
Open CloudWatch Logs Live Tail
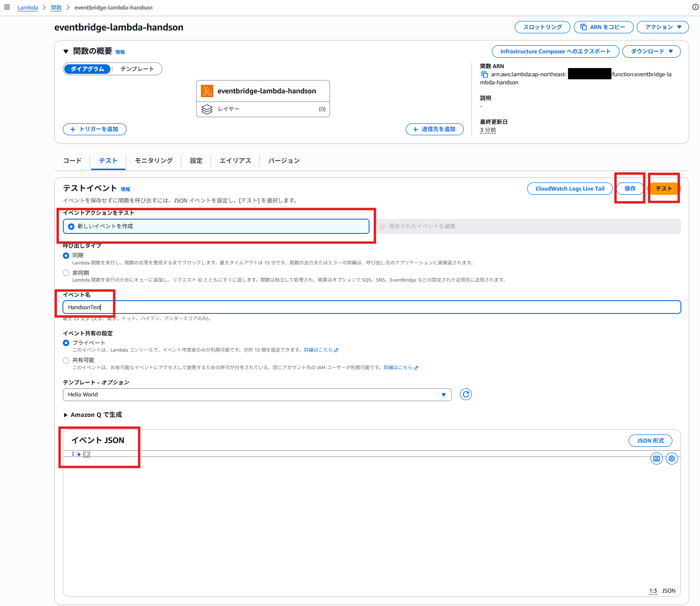(570, 189)
